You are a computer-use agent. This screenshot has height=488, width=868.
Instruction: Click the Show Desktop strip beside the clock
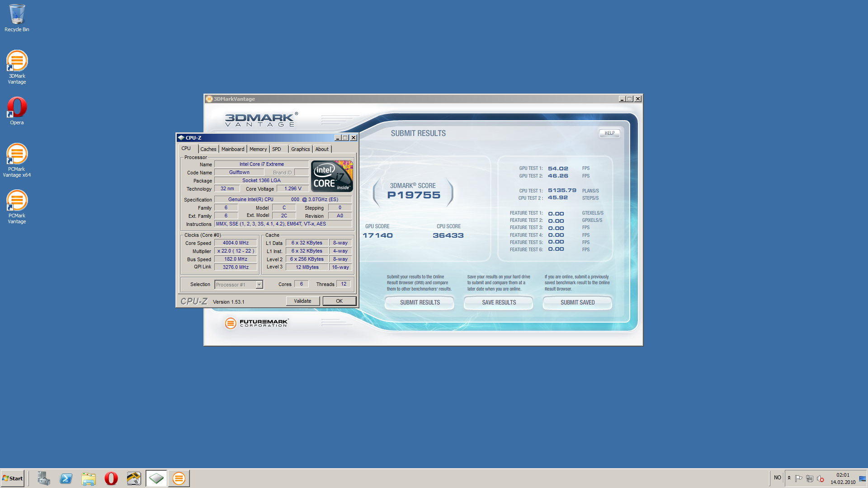[x=863, y=478]
